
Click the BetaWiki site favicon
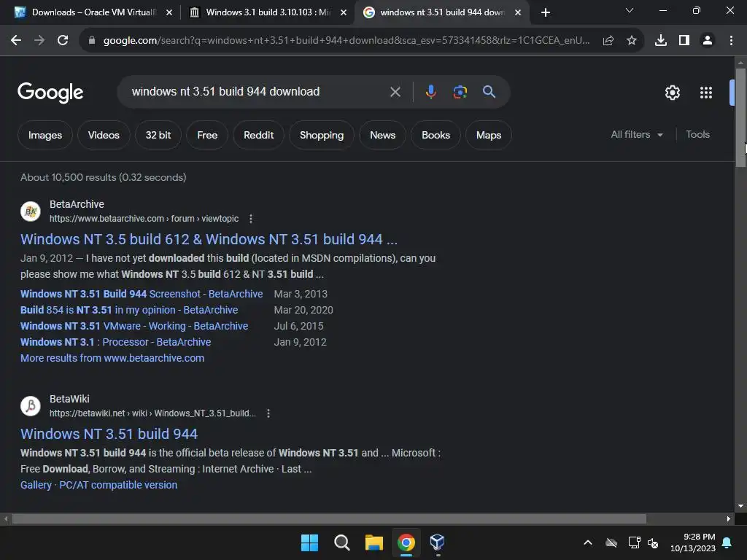(31, 406)
